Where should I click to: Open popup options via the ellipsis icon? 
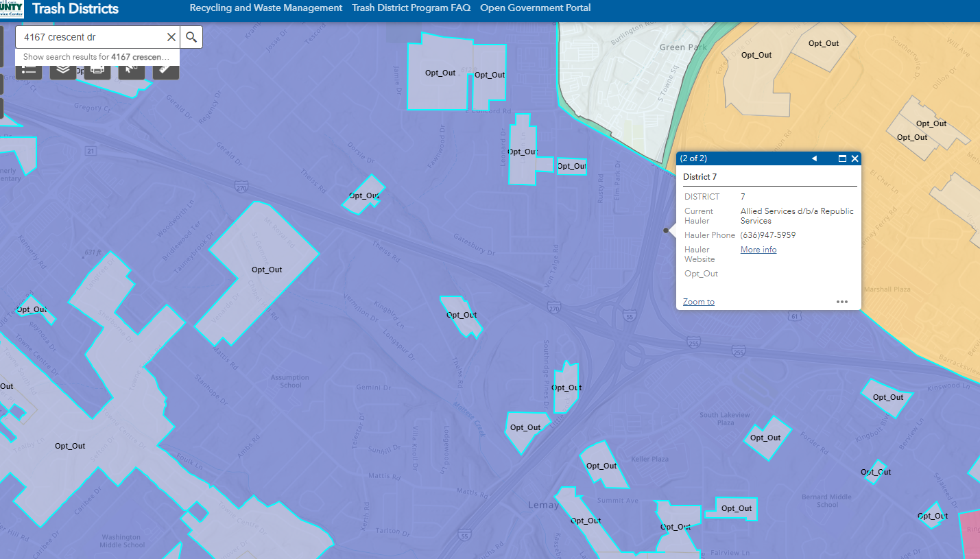pyautogui.click(x=842, y=302)
